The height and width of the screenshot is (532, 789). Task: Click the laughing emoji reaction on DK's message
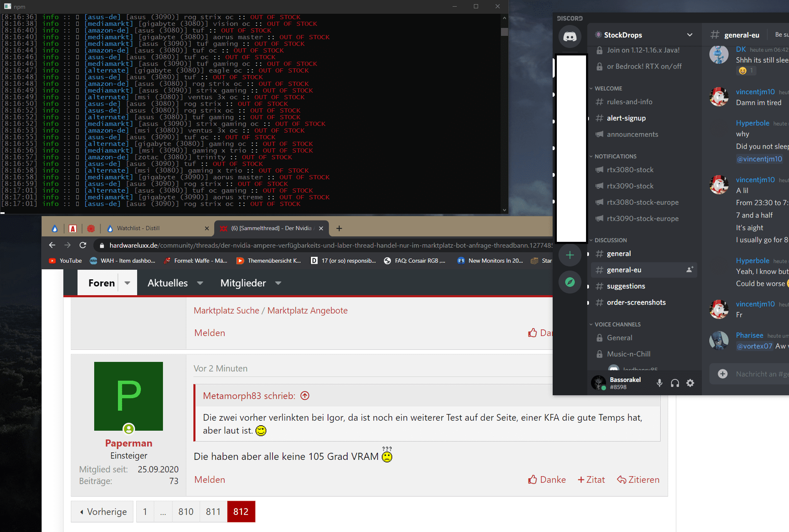[x=746, y=70]
